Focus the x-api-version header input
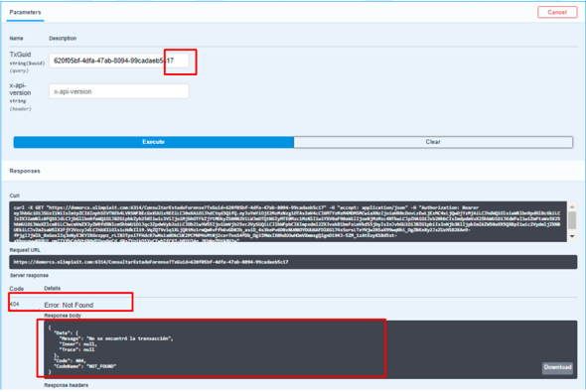 coord(119,91)
